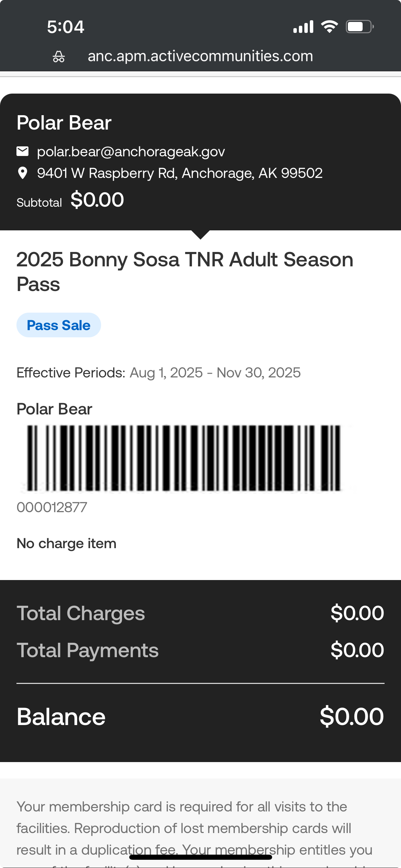The image size is (401, 868).
Task: Click the anc.apm.activecommunities.com address bar
Action: [200, 56]
